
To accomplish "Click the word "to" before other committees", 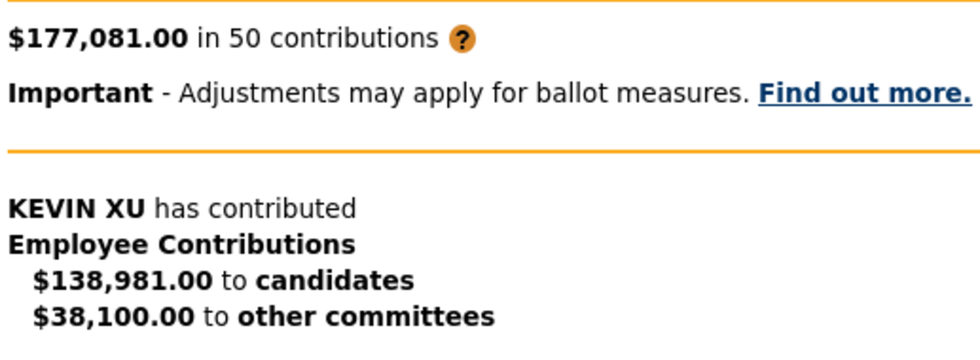I will coord(216,317).
